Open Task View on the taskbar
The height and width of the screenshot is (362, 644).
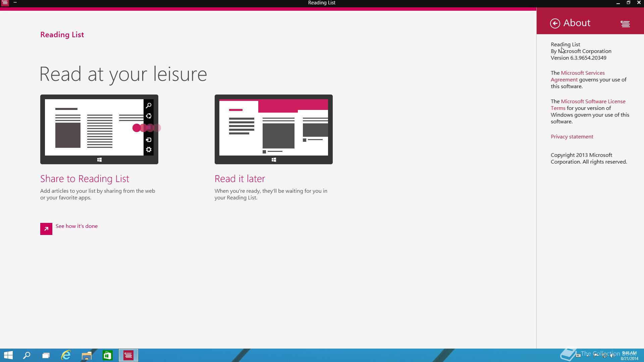coord(46,355)
